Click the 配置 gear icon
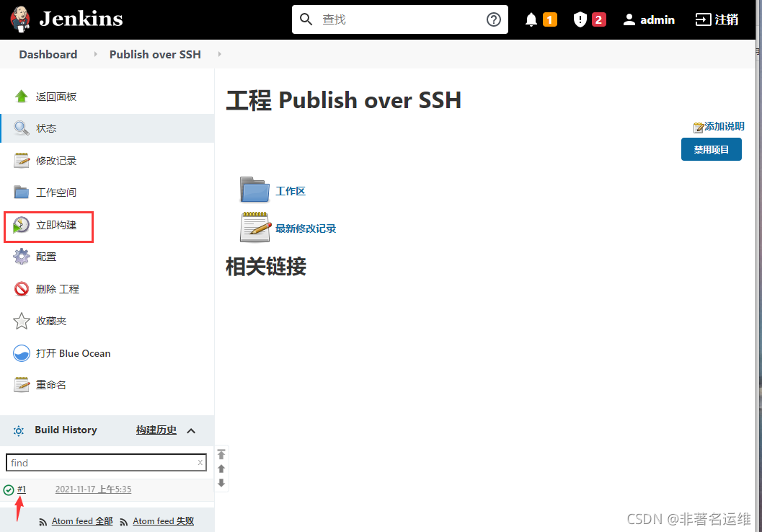762x532 pixels. 22,257
